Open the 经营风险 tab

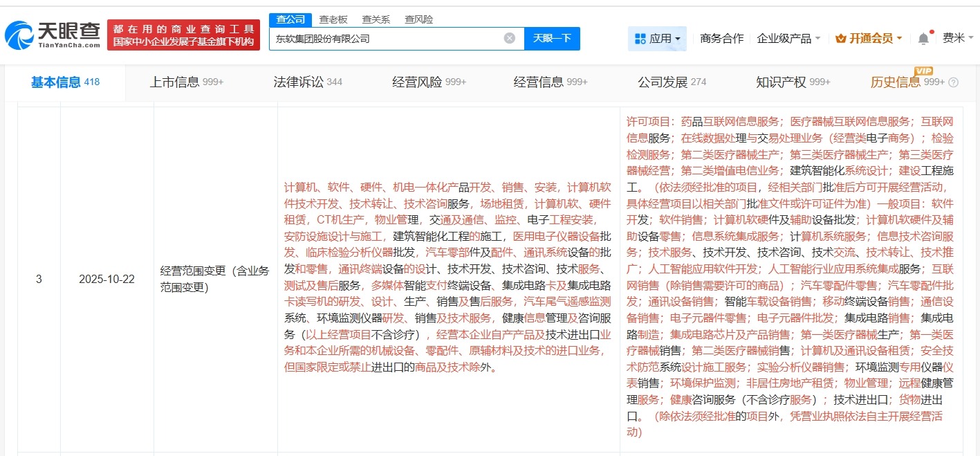(x=415, y=82)
